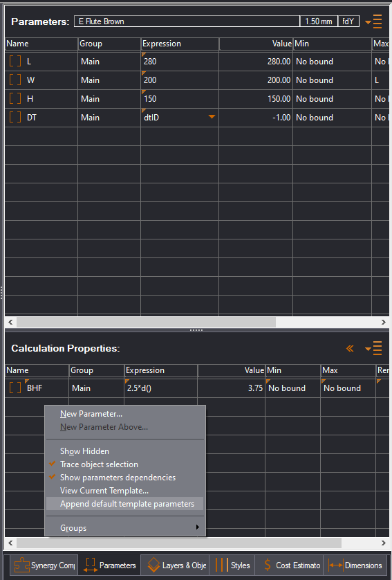Select the bracket icon beside parameter DT
Viewport: 392px width, 580px height.
click(x=15, y=117)
